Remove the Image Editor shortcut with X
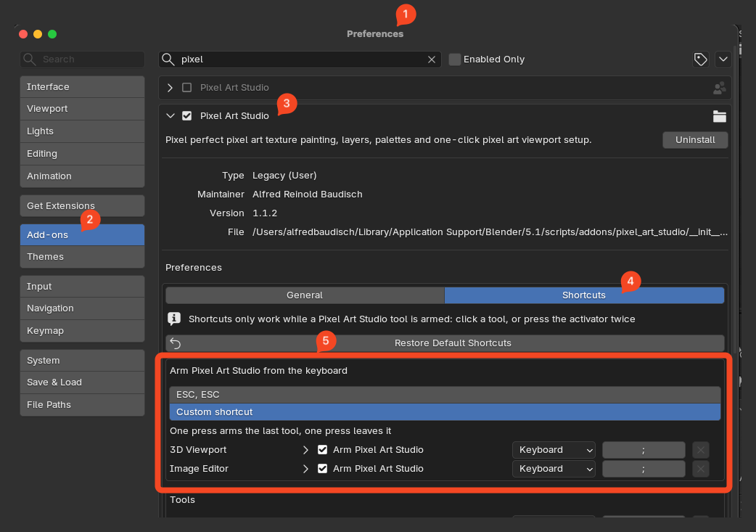Image resolution: width=756 pixels, height=532 pixels. coord(701,469)
